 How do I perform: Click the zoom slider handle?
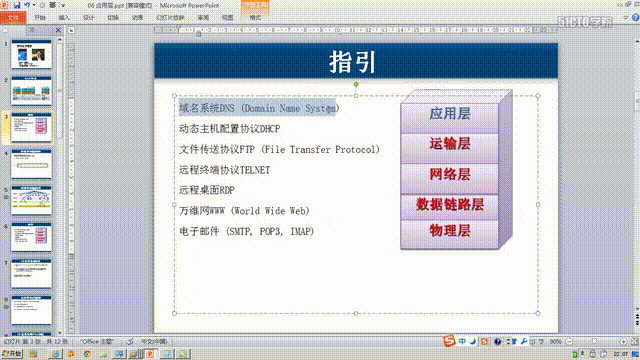tap(594, 342)
